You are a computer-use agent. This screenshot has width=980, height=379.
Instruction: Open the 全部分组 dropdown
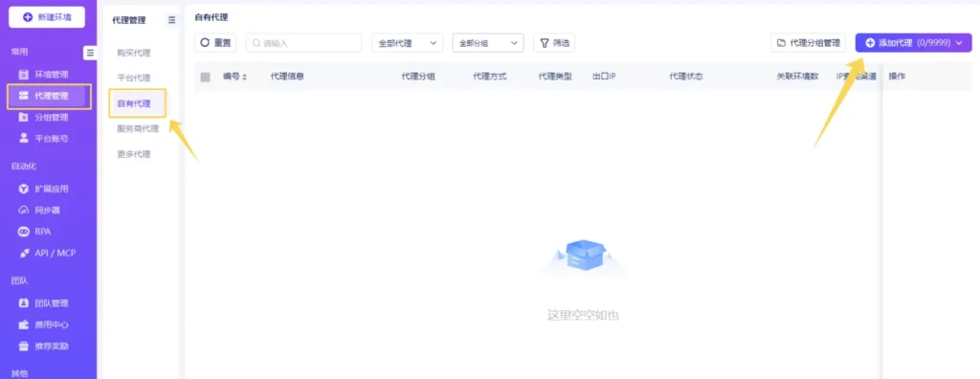point(487,42)
